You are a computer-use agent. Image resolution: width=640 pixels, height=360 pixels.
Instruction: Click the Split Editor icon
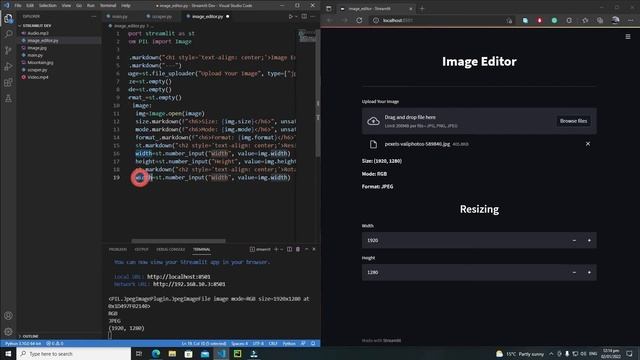point(304,16)
